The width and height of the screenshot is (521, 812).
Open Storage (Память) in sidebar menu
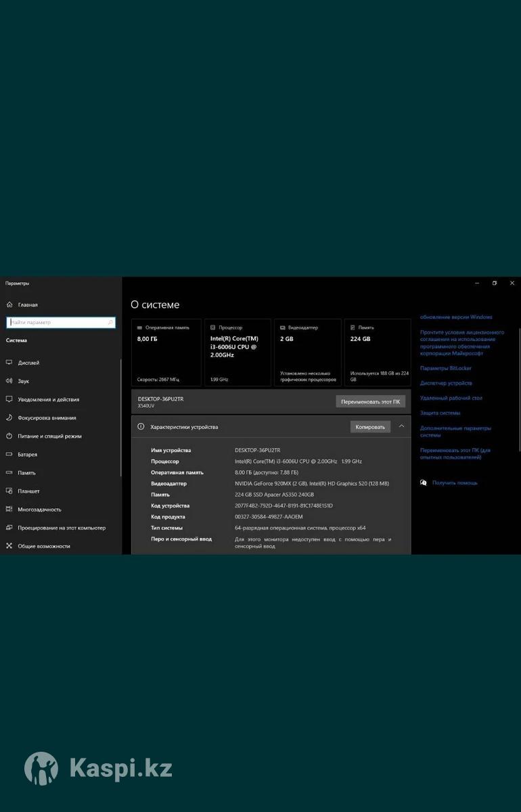tap(27, 472)
